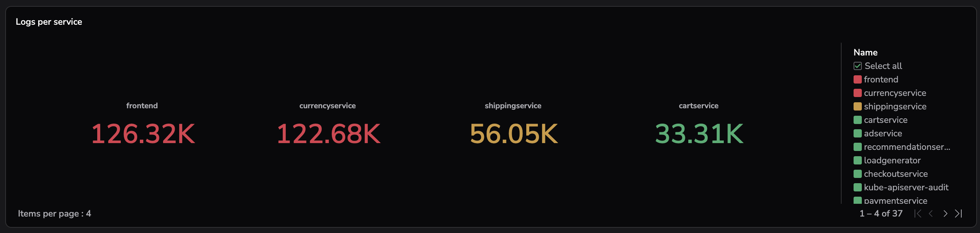
Task: Click the currencyservice red legend swatch
Action: coord(857,93)
